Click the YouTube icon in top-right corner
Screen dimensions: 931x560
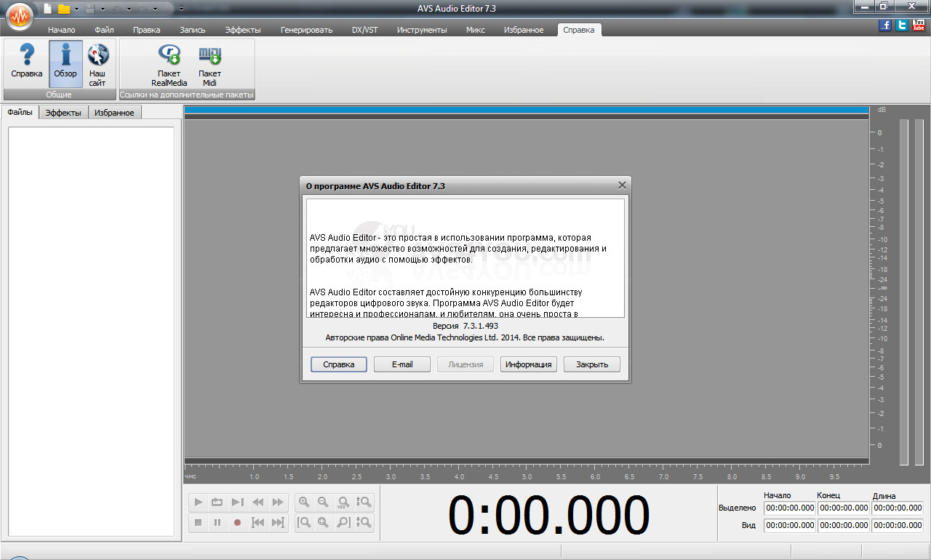[x=919, y=25]
